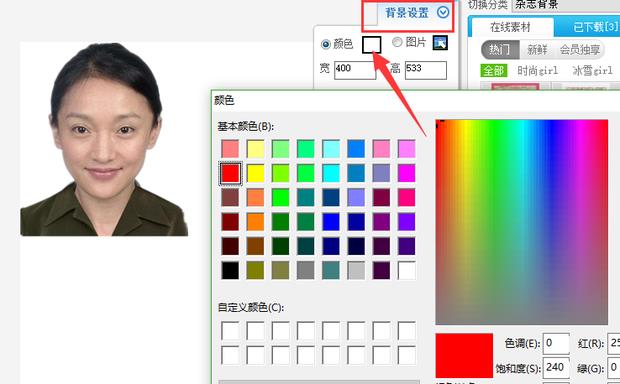Choose the 全部 category
This screenshot has height=384, width=620.
coord(493,71)
